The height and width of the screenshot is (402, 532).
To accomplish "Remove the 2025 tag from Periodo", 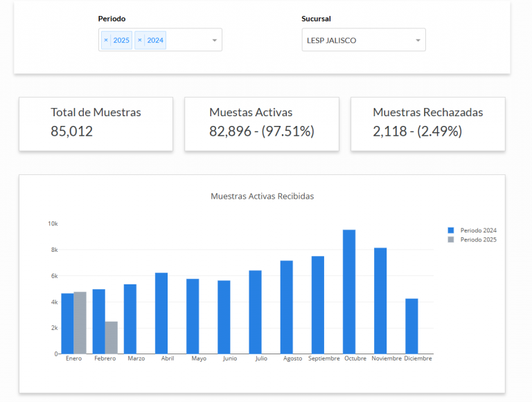I will 106,40.
